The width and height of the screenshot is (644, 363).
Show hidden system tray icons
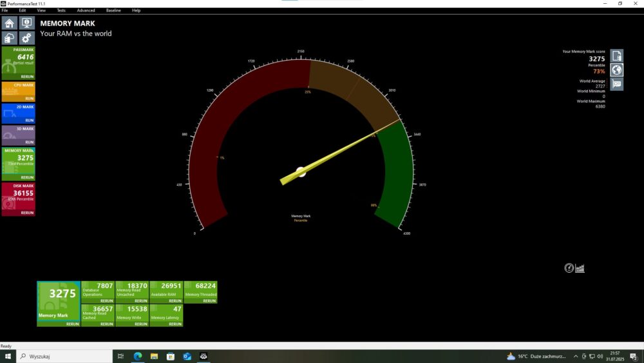(575, 357)
